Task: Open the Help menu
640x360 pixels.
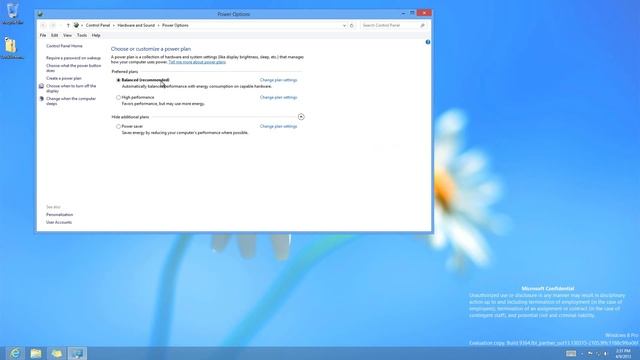Action: pyautogui.click(x=96, y=36)
